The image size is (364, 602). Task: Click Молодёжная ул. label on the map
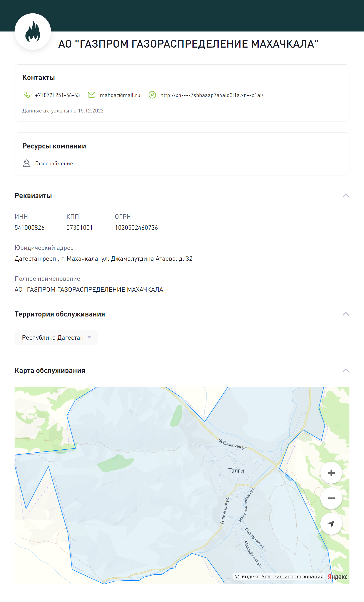253,554
